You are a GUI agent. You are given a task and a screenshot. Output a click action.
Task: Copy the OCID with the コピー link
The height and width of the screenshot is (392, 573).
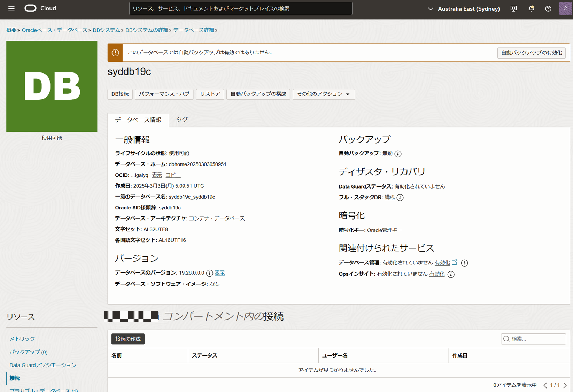(173, 175)
